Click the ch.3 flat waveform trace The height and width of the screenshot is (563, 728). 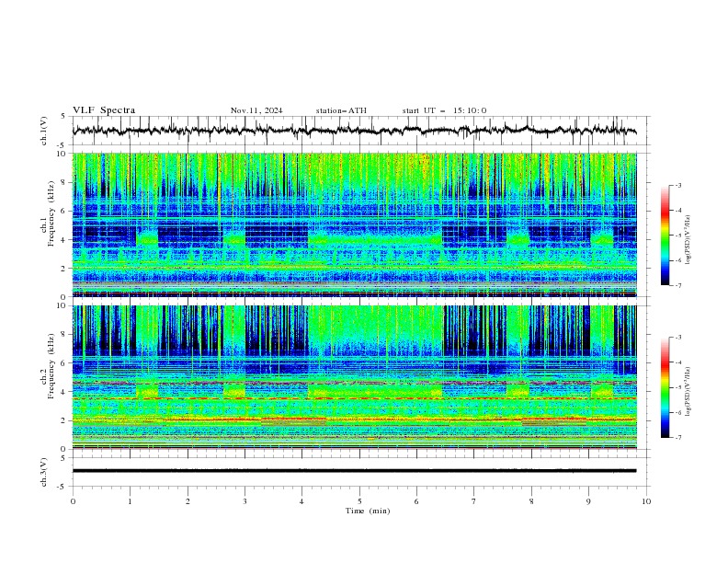(355, 471)
